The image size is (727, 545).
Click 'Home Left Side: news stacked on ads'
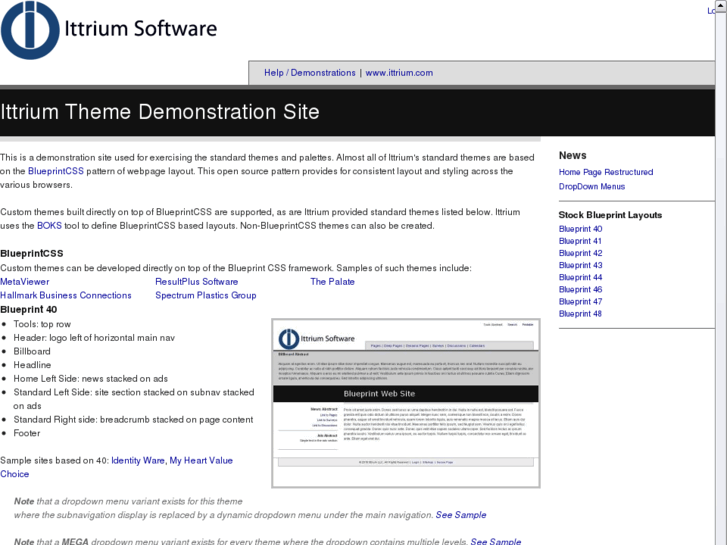[90, 378]
